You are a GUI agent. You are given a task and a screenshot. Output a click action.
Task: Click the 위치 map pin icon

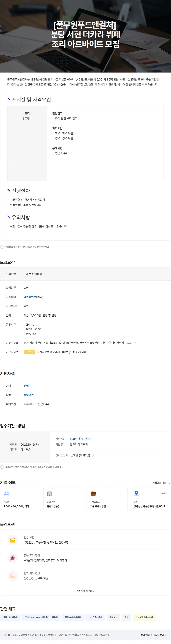coord(136,493)
